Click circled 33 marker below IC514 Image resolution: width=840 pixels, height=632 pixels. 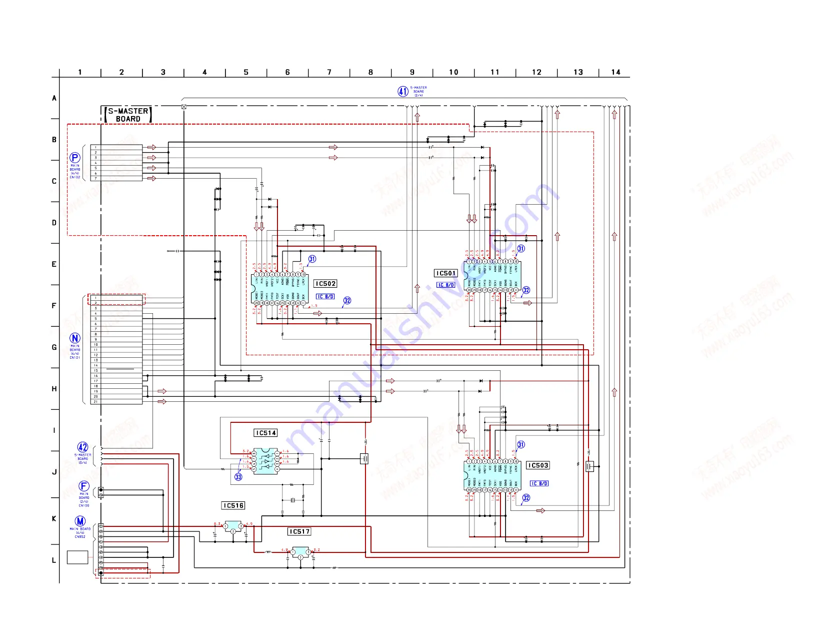[238, 477]
